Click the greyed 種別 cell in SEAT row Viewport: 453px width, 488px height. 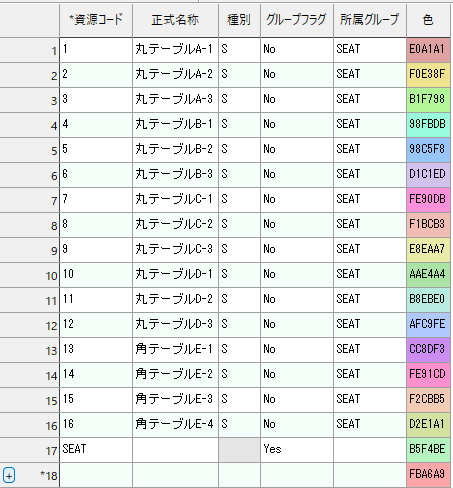point(239,449)
